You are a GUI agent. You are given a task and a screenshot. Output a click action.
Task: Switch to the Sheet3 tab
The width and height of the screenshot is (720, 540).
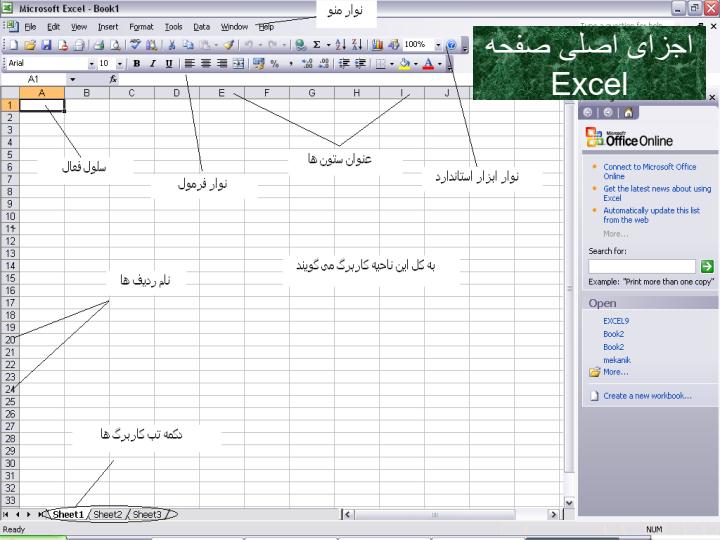pyautogui.click(x=147, y=514)
